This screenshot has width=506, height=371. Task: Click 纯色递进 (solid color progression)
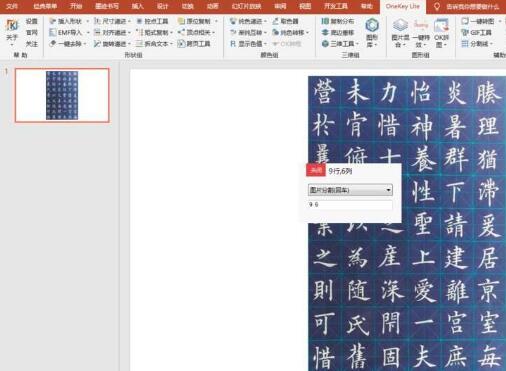tap(246, 21)
